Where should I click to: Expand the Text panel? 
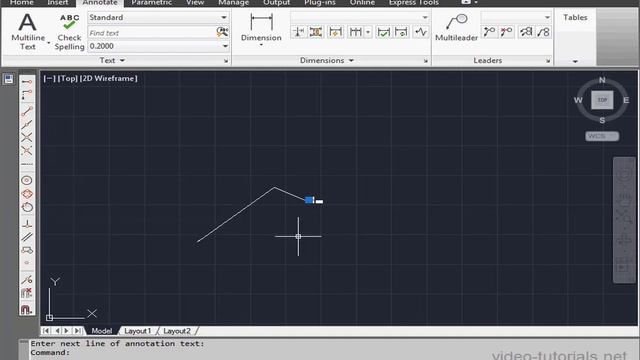[112, 60]
